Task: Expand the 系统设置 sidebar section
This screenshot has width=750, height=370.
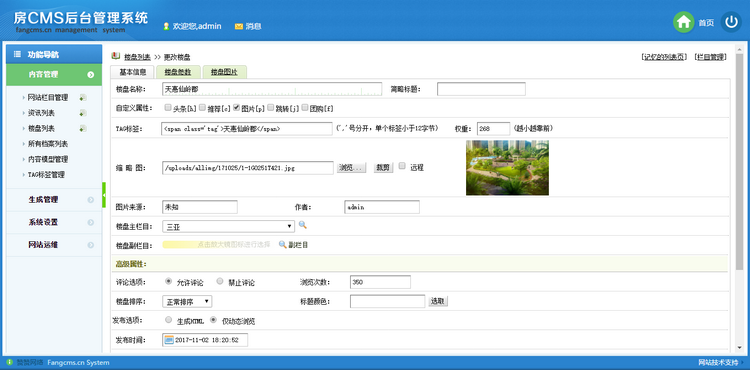Action: pos(54,222)
